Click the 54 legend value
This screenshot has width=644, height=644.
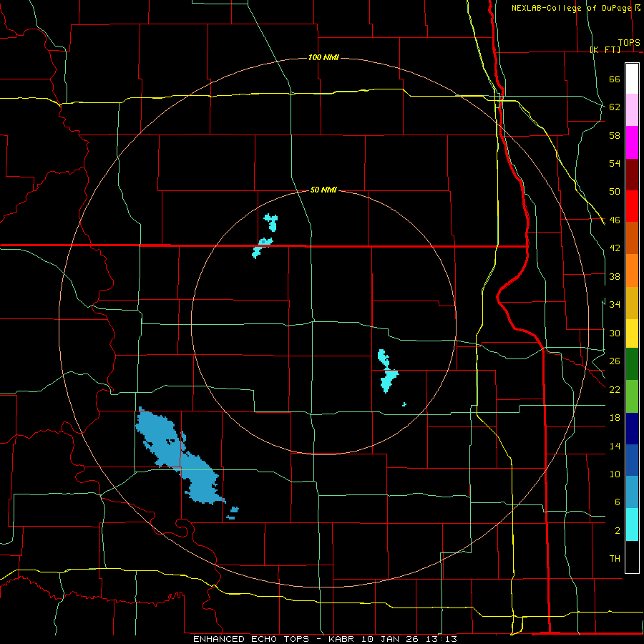click(615, 163)
